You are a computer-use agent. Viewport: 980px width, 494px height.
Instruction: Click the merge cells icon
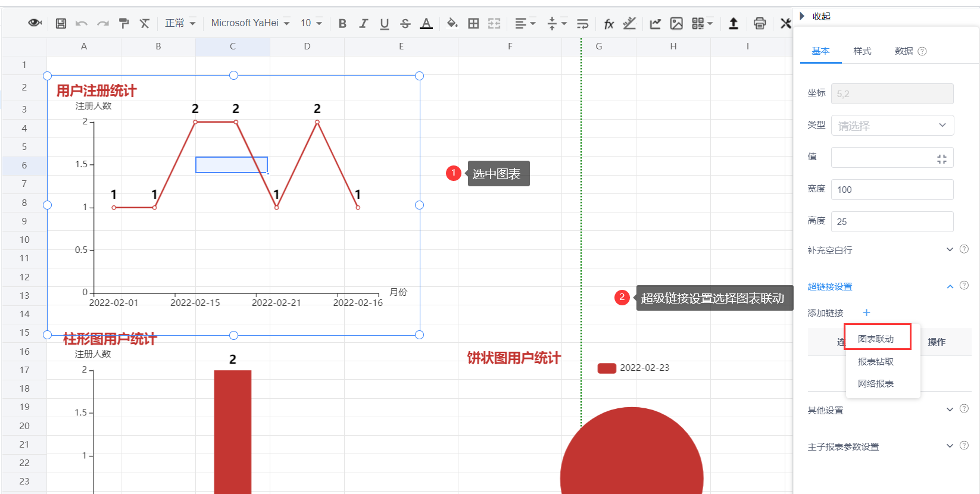(x=494, y=23)
